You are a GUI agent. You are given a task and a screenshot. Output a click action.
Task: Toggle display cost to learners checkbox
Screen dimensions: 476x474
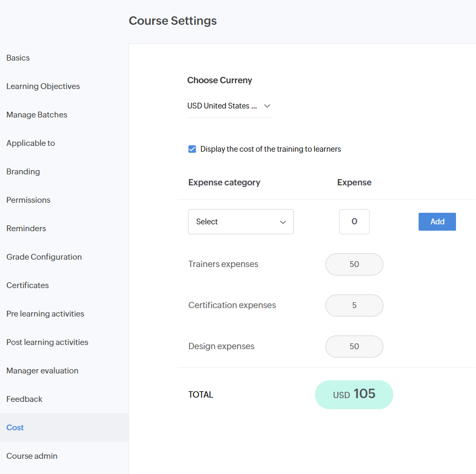pyautogui.click(x=192, y=149)
